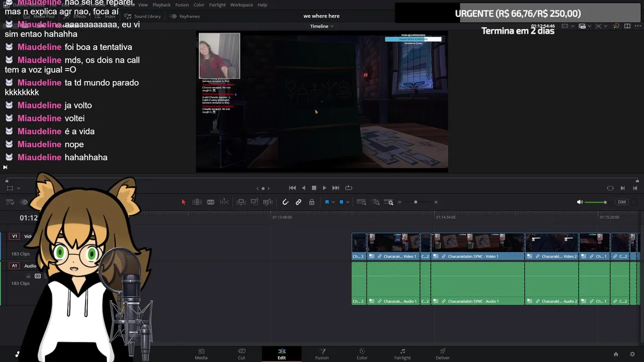Open the Playback menu
The height and width of the screenshot is (362, 644).
coord(162,5)
